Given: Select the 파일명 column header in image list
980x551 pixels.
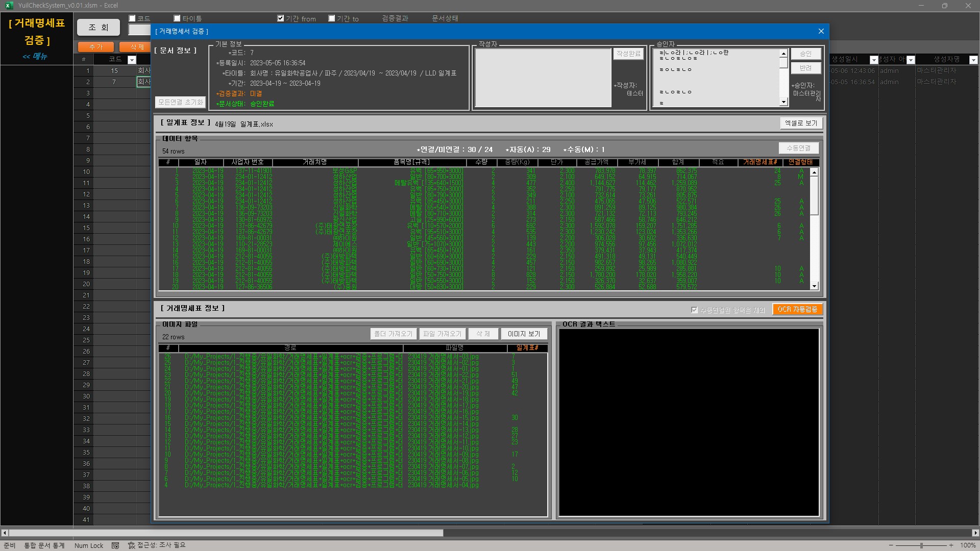Looking at the screenshot, I should pyautogui.click(x=455, y=348).
